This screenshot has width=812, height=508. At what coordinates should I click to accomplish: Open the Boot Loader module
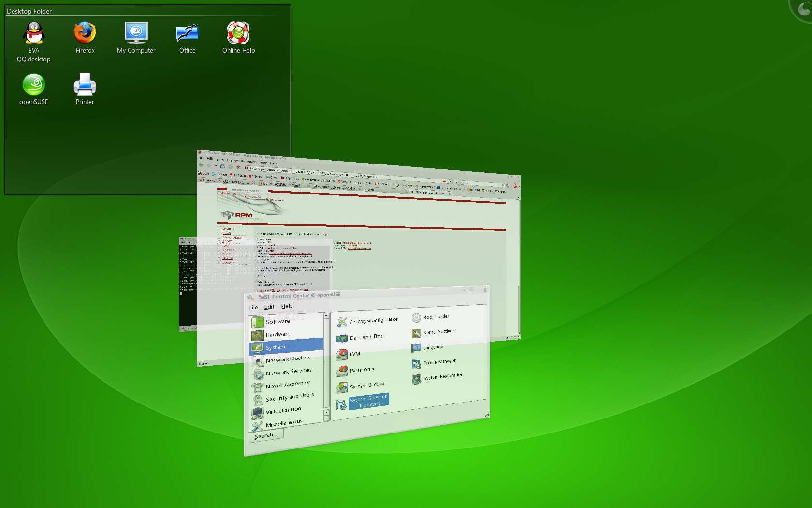430,317
